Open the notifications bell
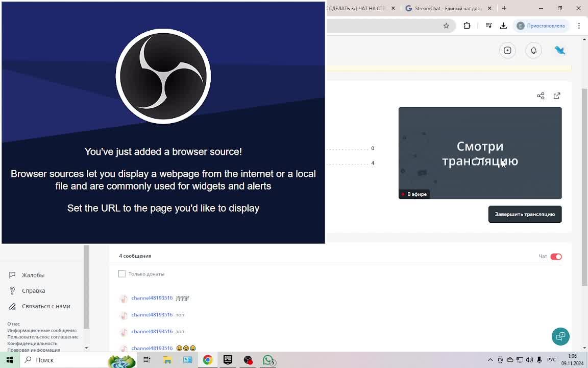 point(533,50)
